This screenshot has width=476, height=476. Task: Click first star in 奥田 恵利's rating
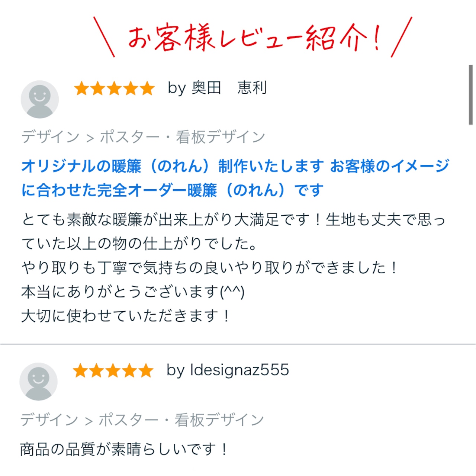[81, 89]
